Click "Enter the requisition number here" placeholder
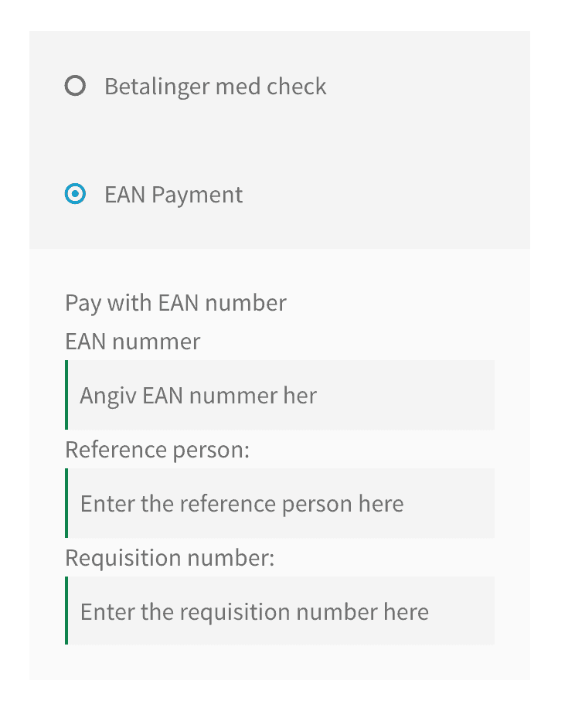The image size is (575, 728). point(254,612)
